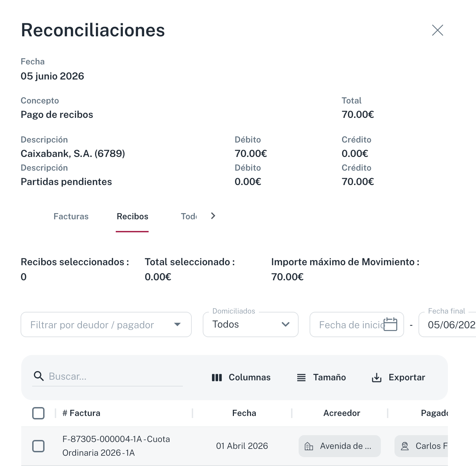This screenshot has height=466, width=476.
Task: Select the Recibos tab
Action: pos(133,217)
